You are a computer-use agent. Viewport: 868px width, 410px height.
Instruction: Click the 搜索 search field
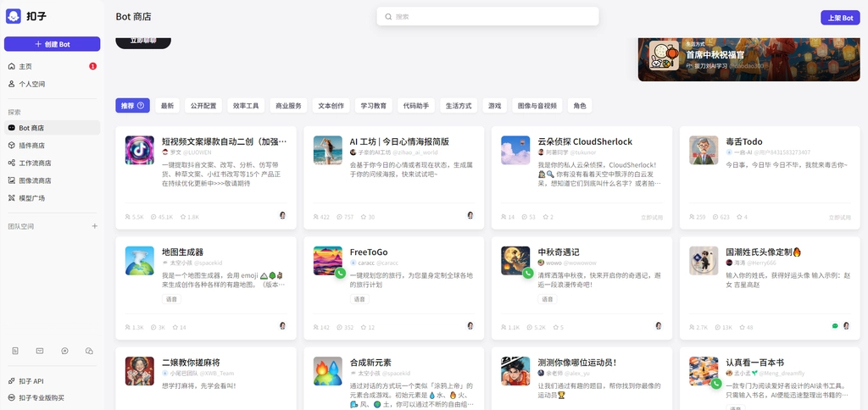pos(487,17)
